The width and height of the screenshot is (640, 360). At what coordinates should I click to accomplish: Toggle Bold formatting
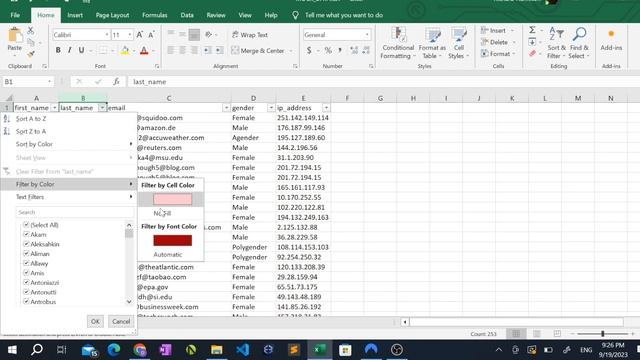pyautogui.click(x=58, y=51)
